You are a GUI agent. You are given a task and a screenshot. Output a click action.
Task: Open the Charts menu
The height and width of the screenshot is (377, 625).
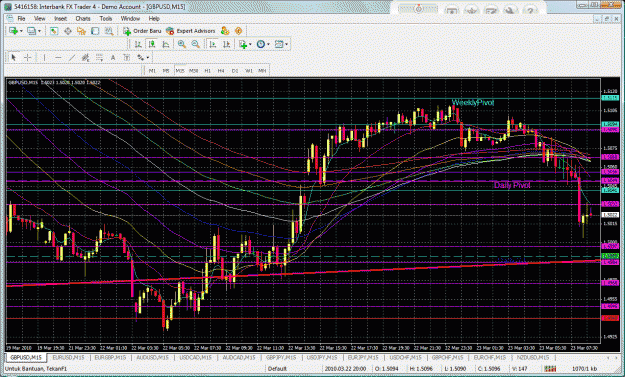click(x=83, y=18)
